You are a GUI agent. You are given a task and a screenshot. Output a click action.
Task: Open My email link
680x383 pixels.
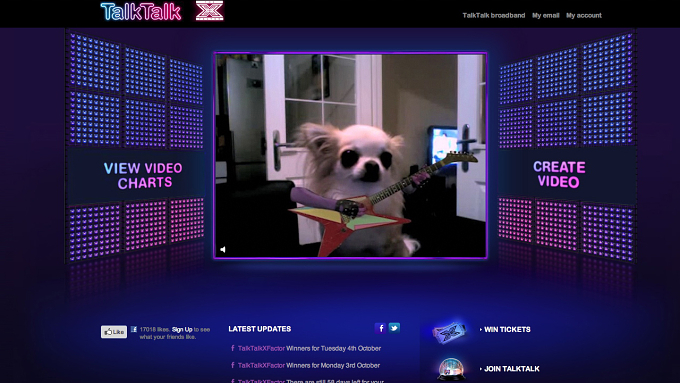[x=546, y=15]
